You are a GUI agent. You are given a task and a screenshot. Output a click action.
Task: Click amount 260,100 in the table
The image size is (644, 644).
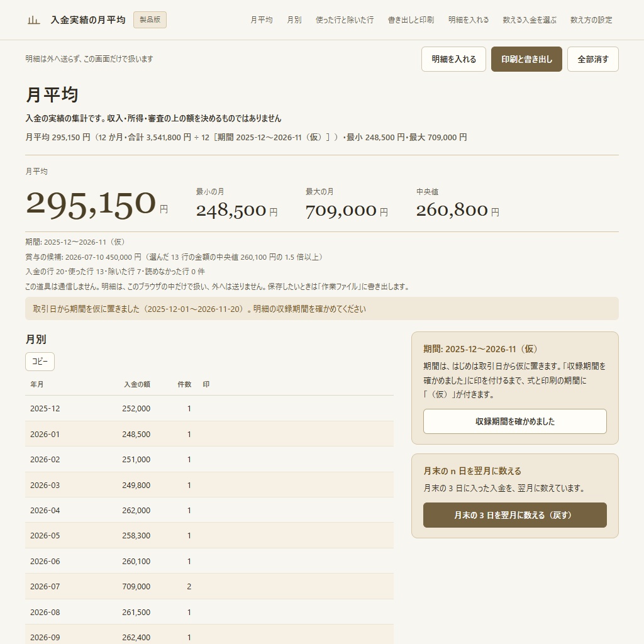pos(136,561)
